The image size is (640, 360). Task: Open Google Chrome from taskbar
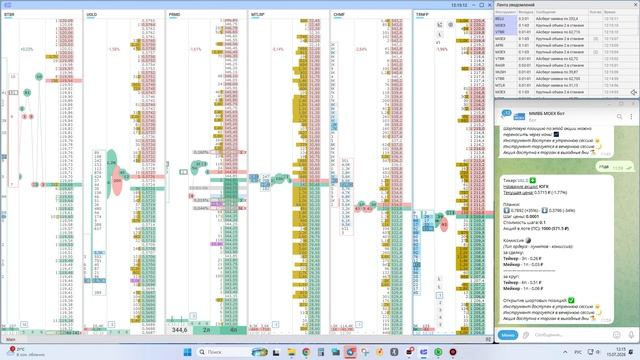tap(306, 352)
